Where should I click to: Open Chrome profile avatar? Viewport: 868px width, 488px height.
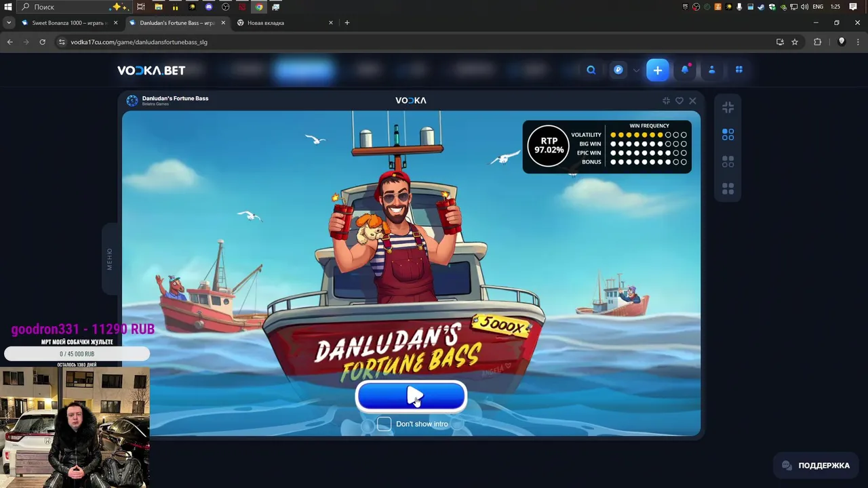842,42
